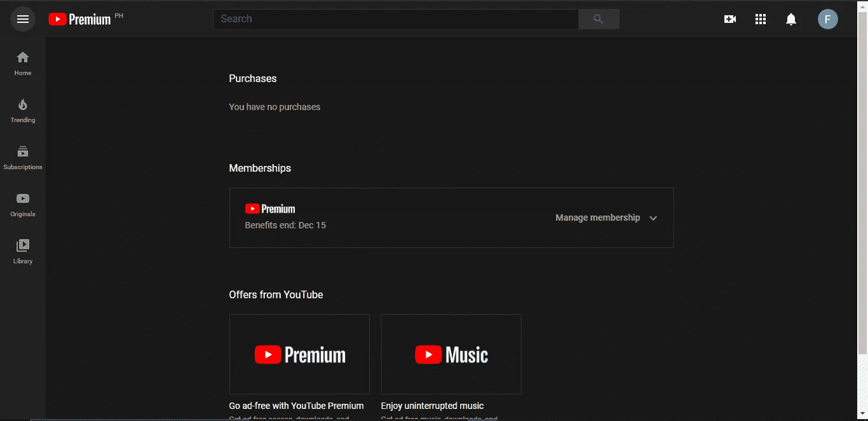Go to Home in sidebar
Screen dimensions: 868x421
tap(23, 64)
